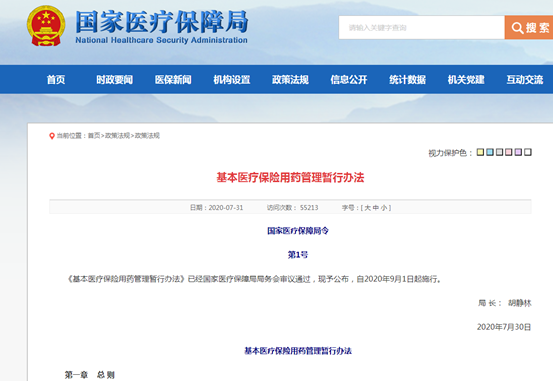Click the blue 基本医疗保险用药管理暂行办法 subheading
Image resolution: width=553 pixels, height=381 pixels.
pyautogui.click(x=298, y=351)
